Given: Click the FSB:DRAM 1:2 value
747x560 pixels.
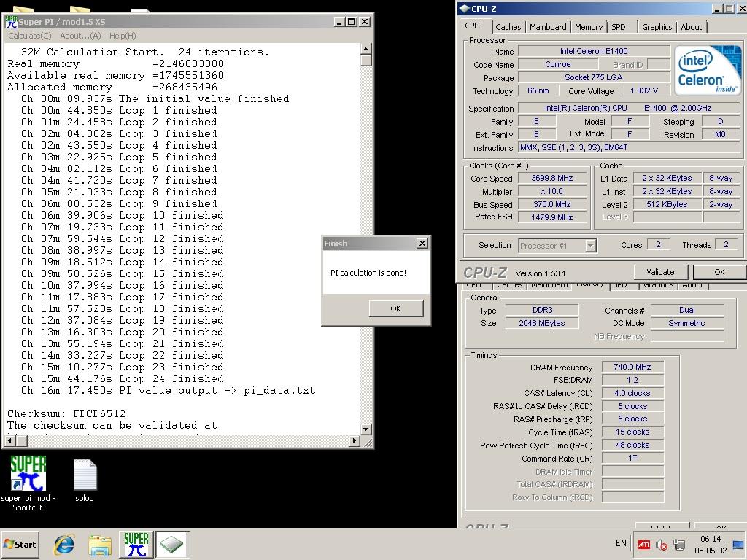Looking at the screenshot, I should pos(632,380).
